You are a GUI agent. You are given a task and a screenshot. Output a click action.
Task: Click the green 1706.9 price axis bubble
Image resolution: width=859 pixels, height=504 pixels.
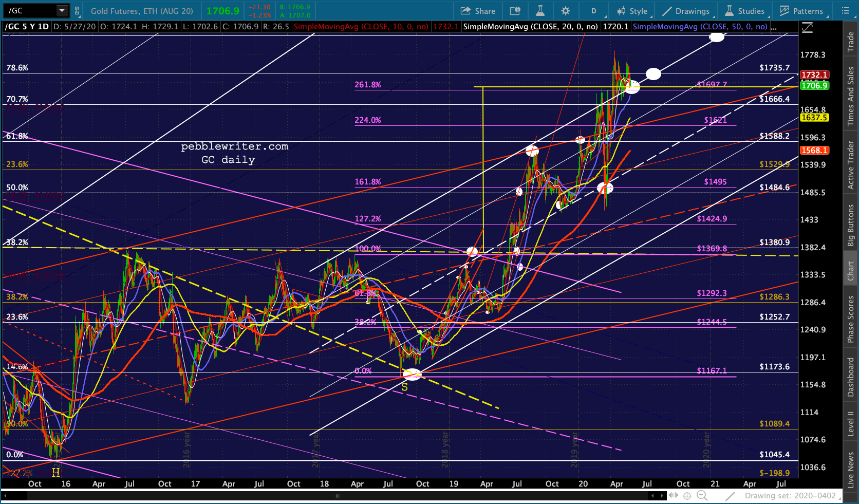tap(814, 86)
